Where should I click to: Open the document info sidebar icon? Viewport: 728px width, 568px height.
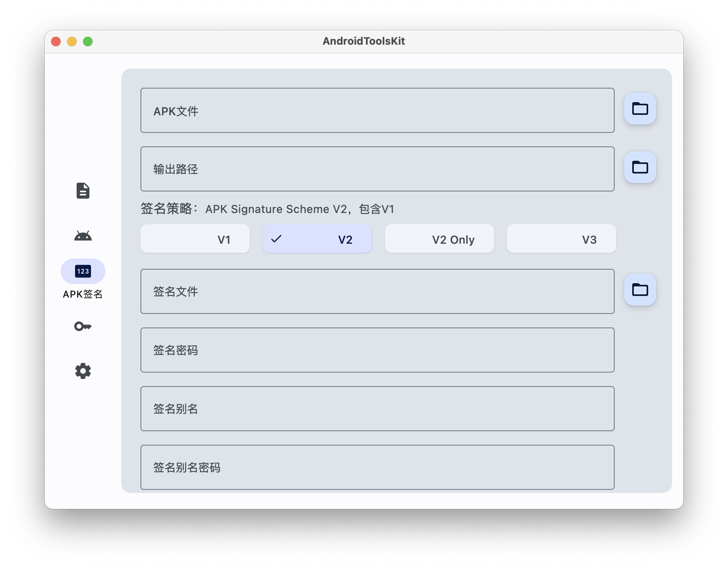coord(83,191)
